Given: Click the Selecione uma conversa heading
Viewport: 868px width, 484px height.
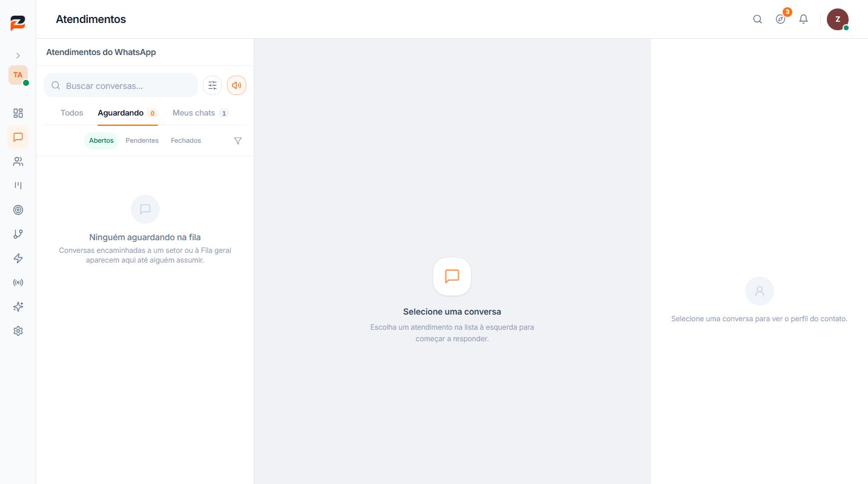Looking at the screenshot, I should (452, 312).
